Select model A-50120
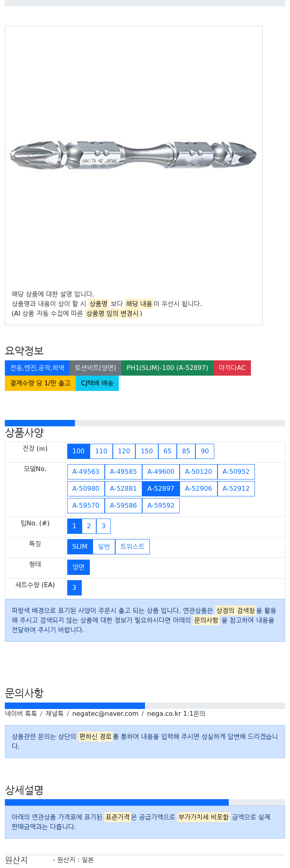 pos(198,471)
